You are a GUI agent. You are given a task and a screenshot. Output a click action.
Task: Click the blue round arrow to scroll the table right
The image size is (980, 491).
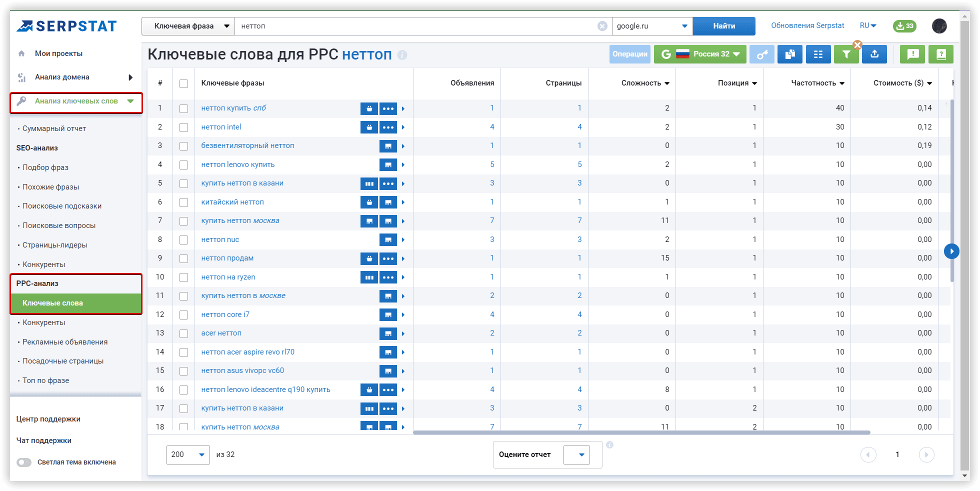(x=951, y=251)
